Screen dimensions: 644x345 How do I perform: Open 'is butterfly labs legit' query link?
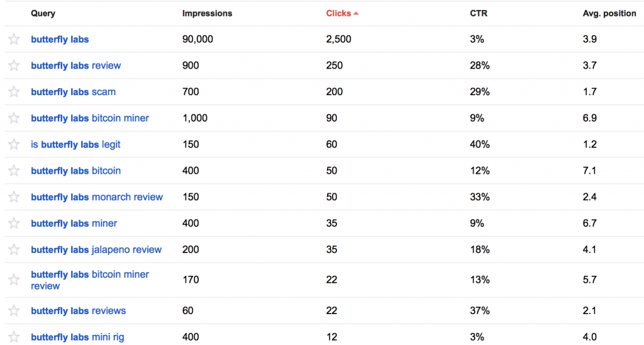pos(75,145)
